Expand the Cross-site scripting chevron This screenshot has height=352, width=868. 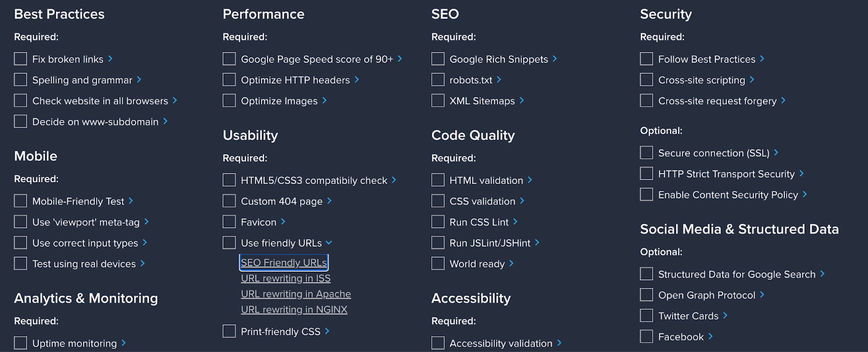pos(752,79)
